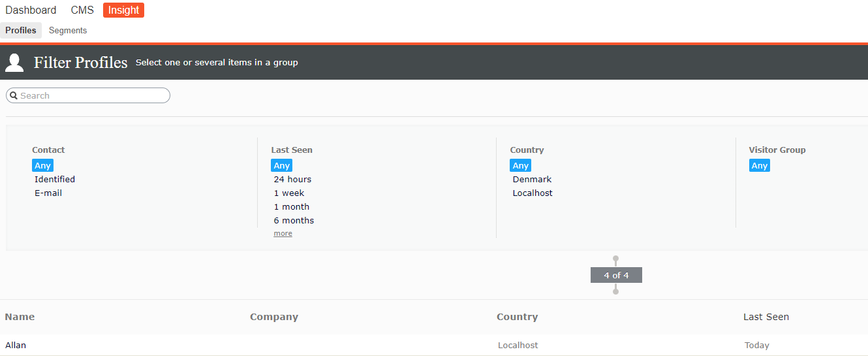Select the Insight tab
The width and height of the screenshot is (868, 356).
coord(123,10)
